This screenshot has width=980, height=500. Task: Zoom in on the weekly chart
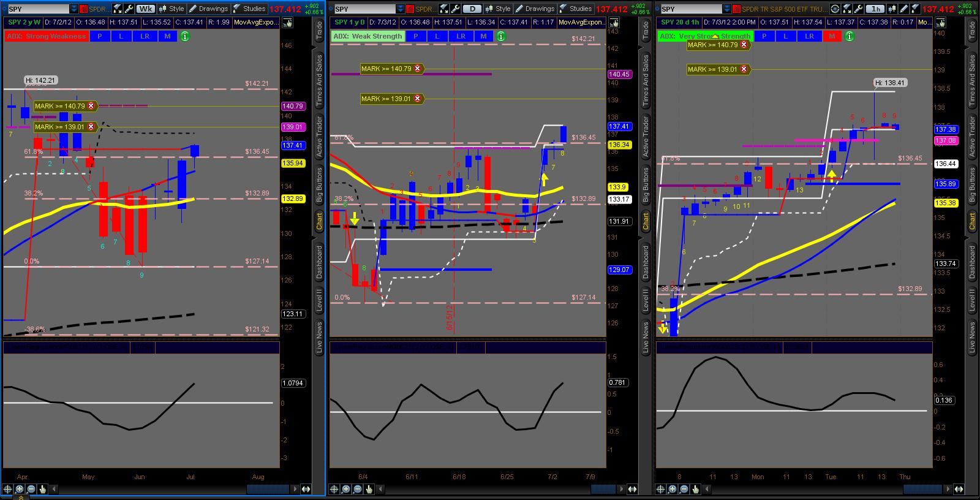(x=20, y=489)
